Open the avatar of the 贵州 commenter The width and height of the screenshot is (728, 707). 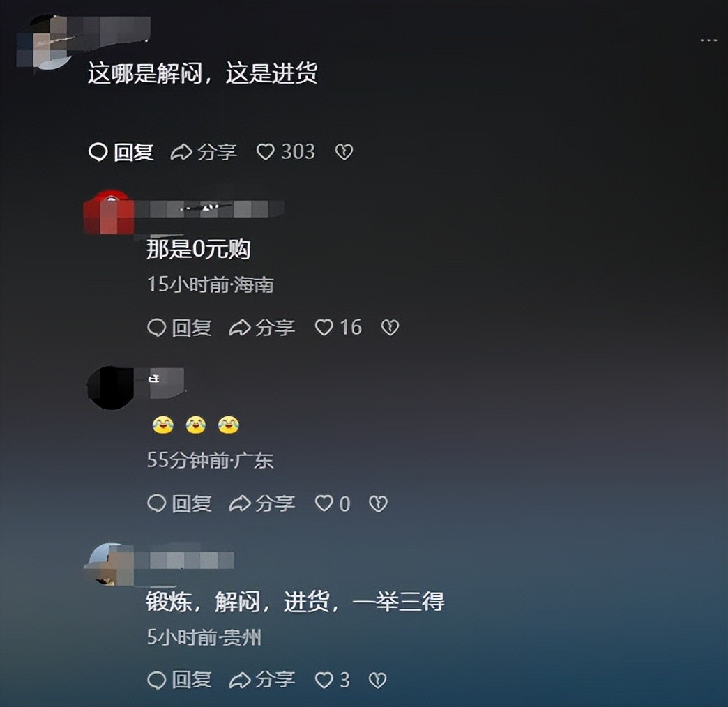pyautogui.click(x=109, y=565)
